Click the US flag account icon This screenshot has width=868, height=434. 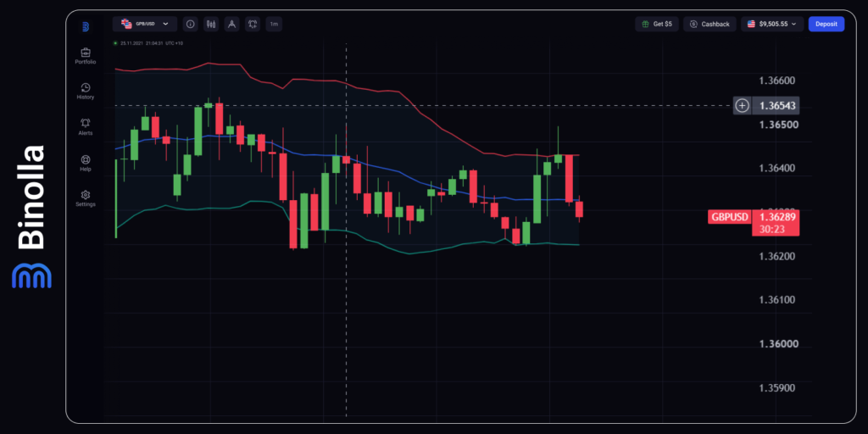[751, 24]
